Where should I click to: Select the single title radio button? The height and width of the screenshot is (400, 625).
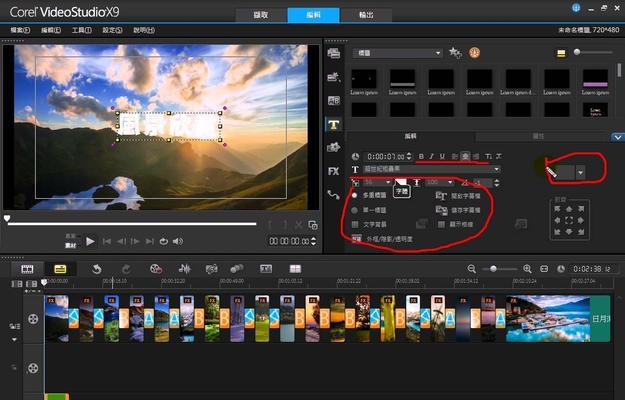click(354, 210)
